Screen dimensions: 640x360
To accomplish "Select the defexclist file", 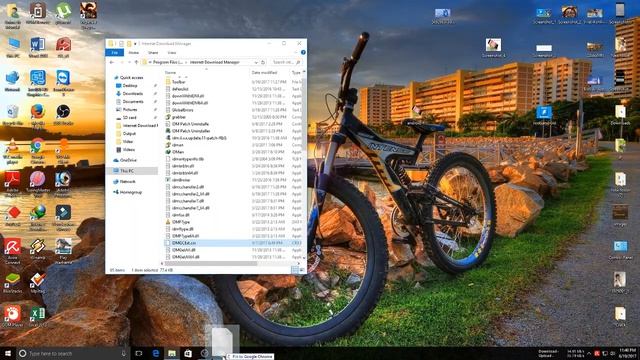I will pyautogui.click(x=180, y=89).
